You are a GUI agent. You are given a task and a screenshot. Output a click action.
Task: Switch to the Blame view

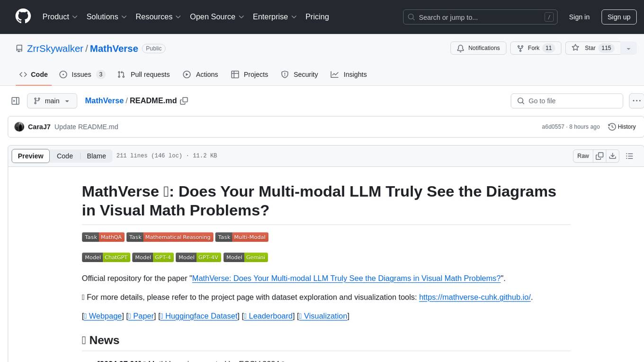point(97,156)
